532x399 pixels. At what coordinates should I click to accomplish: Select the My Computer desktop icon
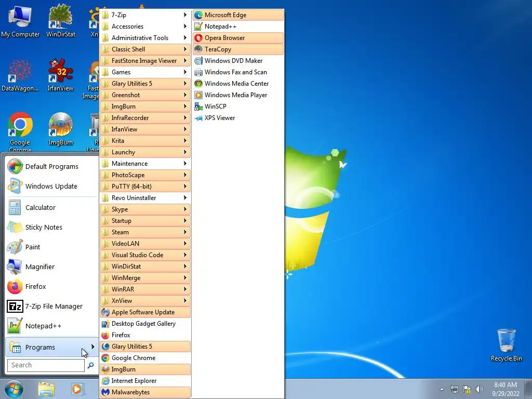point(20,21)
